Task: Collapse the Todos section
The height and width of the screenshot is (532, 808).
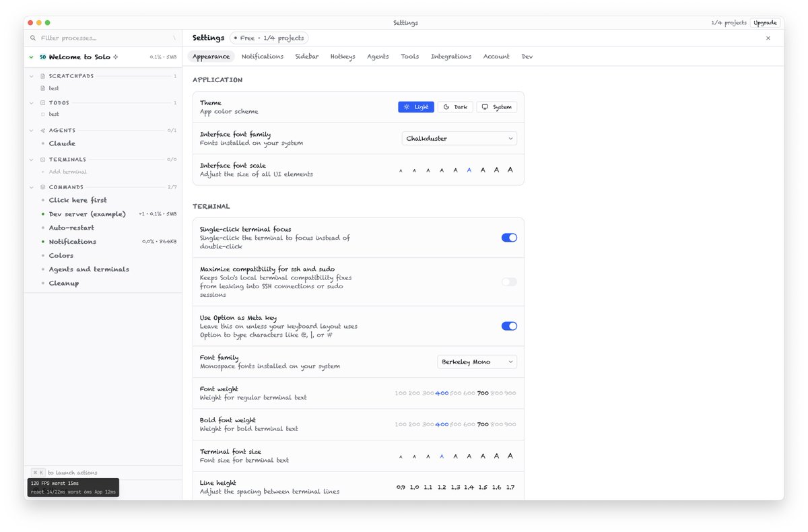Action: (32, 103)
